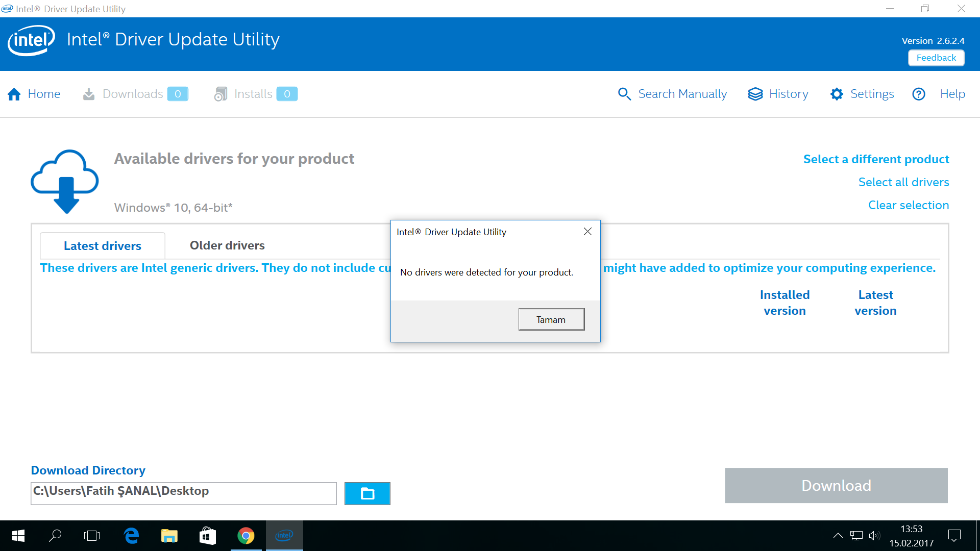
Task: Open the Action Center notification icon
Action: [x=954, y=536]
